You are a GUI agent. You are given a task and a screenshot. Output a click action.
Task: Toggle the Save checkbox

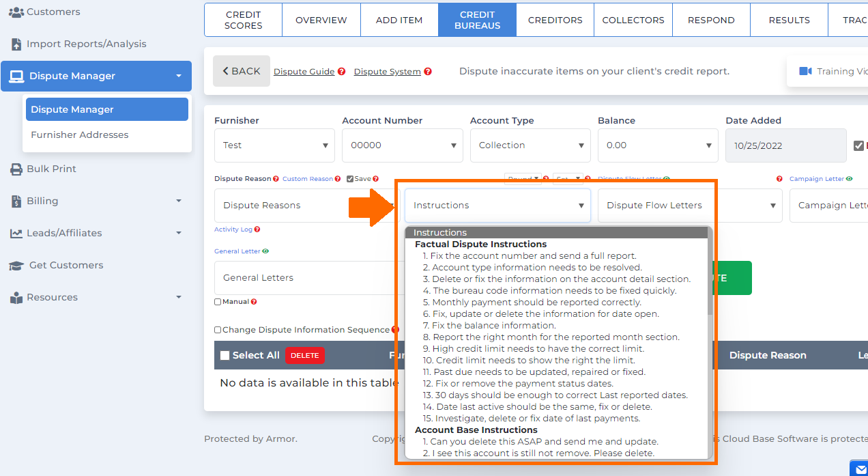[x=350, y=179]
